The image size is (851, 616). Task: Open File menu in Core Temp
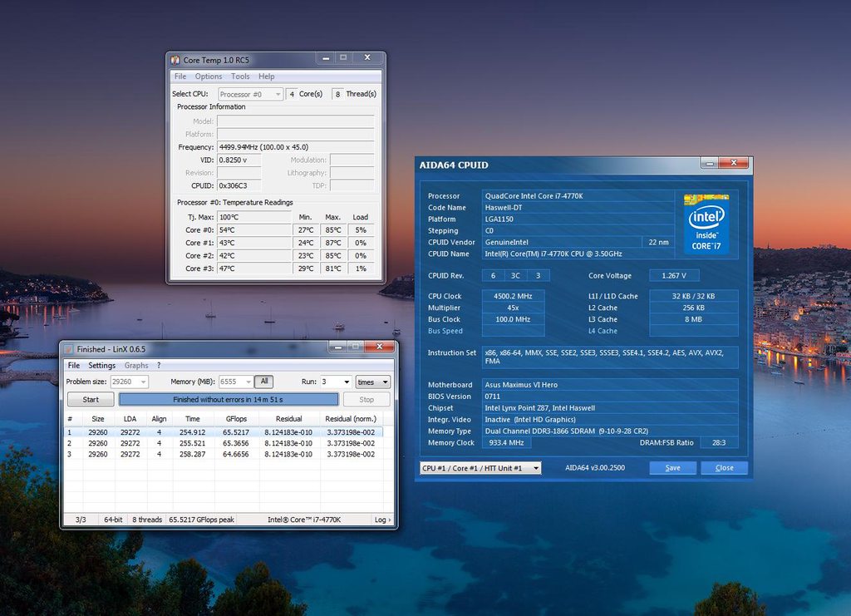coord(180,76)
